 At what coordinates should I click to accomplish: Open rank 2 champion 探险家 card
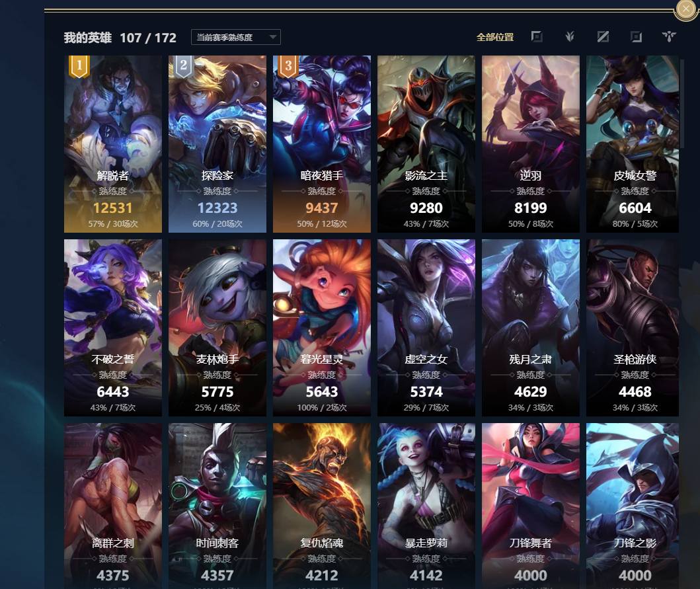217,144
